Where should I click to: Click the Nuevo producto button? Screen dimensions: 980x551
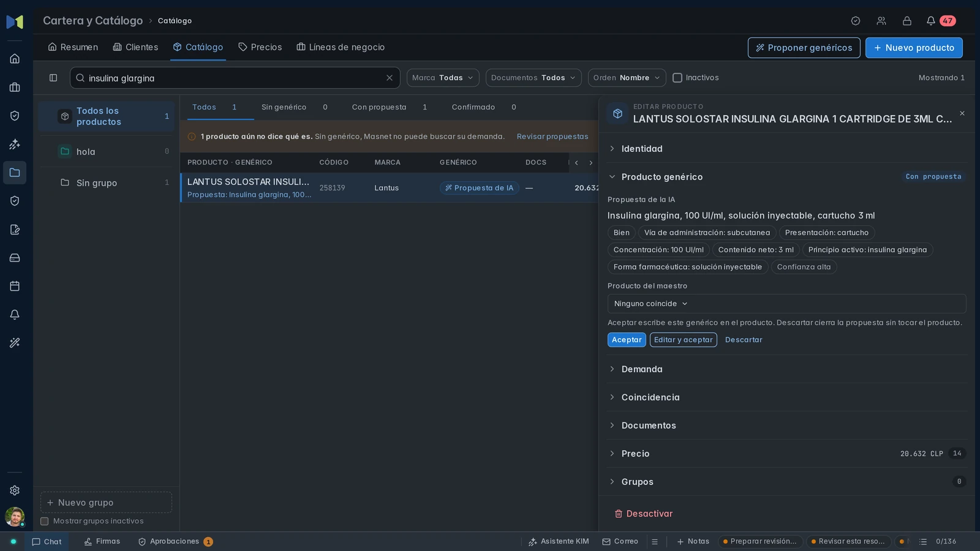tap(914, 48)
